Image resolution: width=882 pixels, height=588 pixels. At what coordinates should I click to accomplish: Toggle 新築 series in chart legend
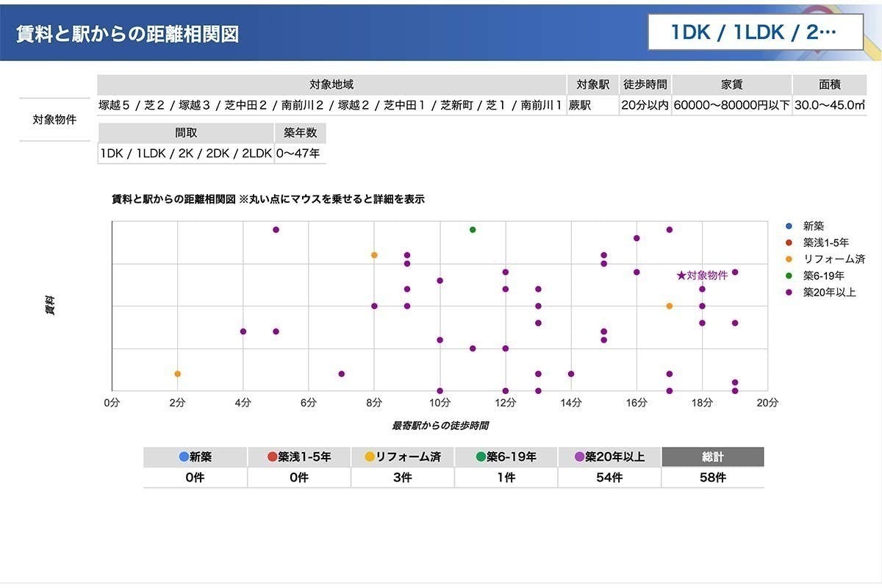(x=813, y=226)
